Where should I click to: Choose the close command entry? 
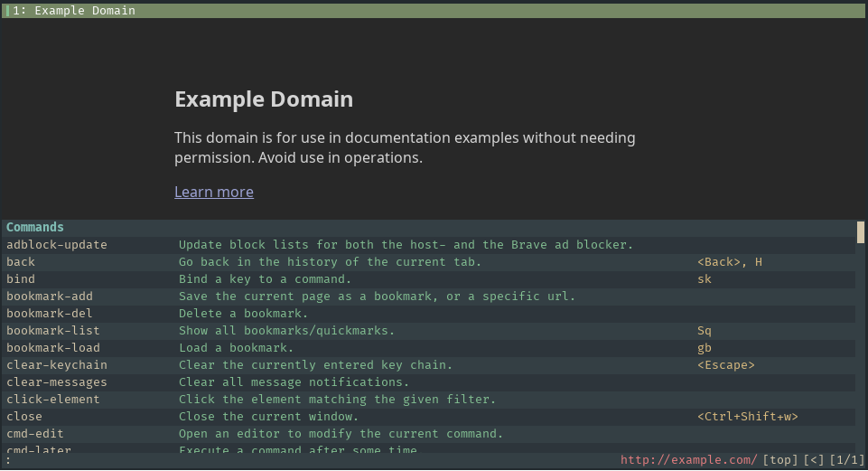24,417
